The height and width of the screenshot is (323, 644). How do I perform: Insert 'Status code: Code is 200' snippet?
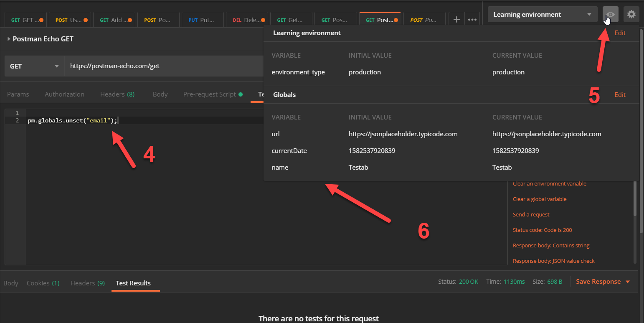tap(542, 230)
